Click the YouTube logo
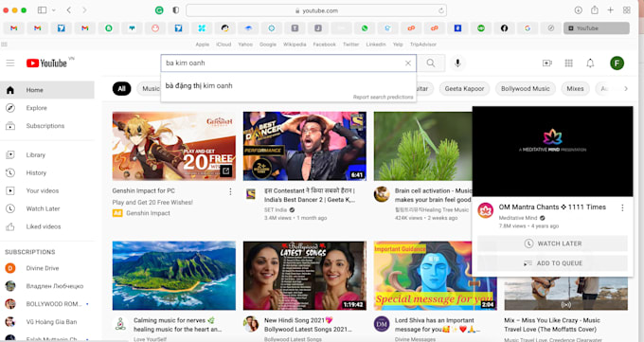This screenshot has height=342, width=644. [46, 63]
